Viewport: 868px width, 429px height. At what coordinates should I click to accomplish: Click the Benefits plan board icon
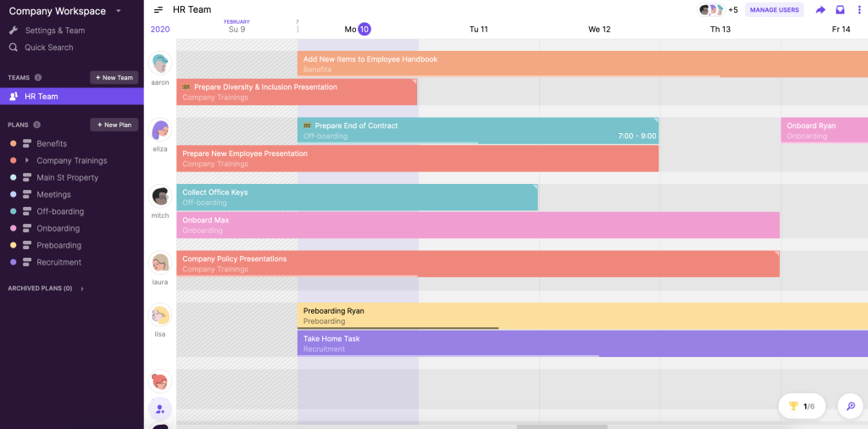click(x=26, y=144)
